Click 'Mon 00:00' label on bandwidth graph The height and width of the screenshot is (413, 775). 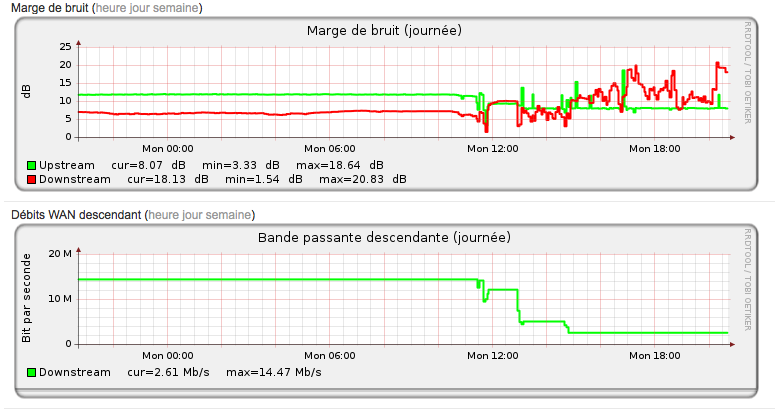tap(167, 355)
